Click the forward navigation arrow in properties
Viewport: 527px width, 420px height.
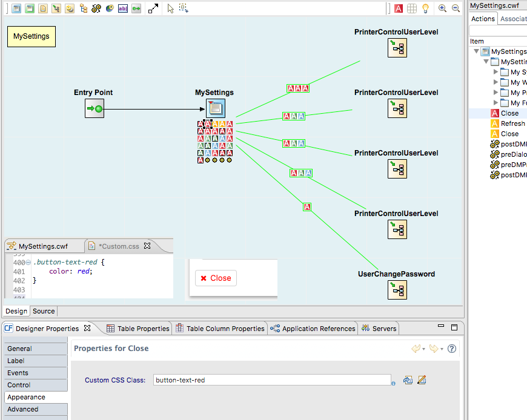tap(434, 349)
